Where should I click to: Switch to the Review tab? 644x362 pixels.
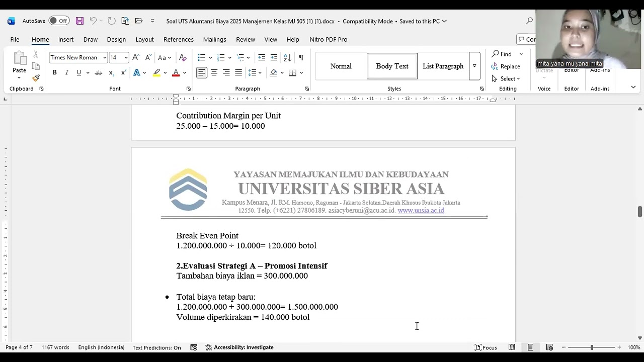tap(246, 39)
